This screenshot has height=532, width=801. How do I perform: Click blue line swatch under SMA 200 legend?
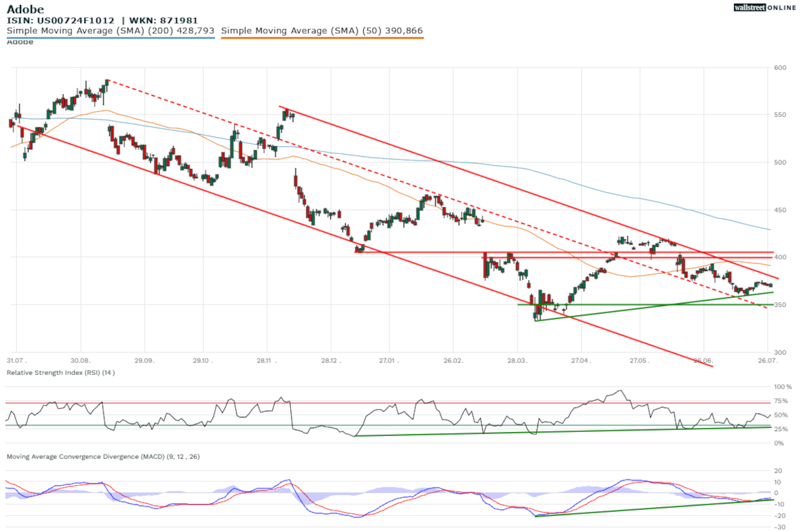coord(111,38)
